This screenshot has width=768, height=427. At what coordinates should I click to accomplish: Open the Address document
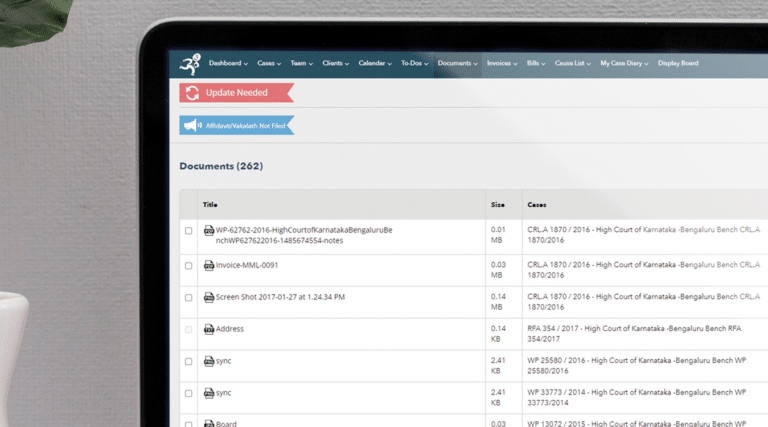(x=230, y=329)
